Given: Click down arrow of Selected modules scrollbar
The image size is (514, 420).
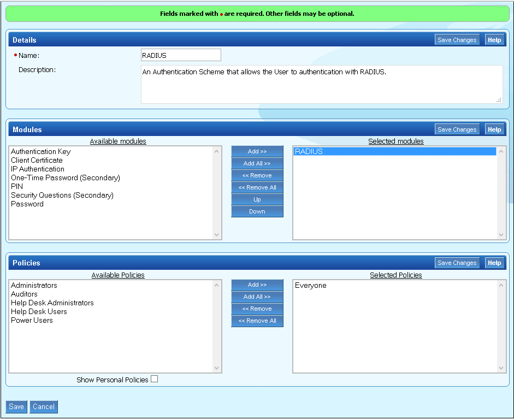Looking at the screenshot, I should pyautogui.click(x=501, y=235).
